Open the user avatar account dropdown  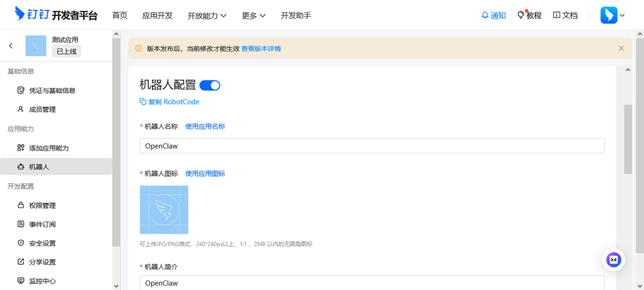612,15
